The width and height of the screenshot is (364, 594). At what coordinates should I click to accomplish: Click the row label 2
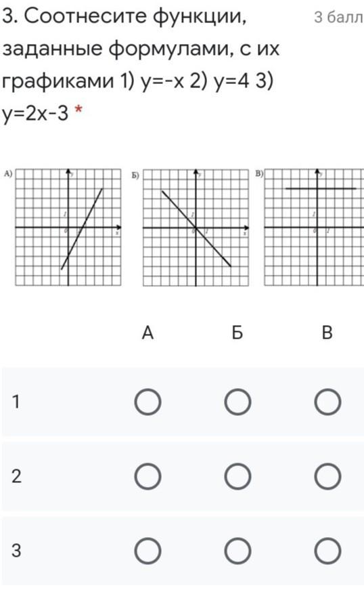coord(16,476)
